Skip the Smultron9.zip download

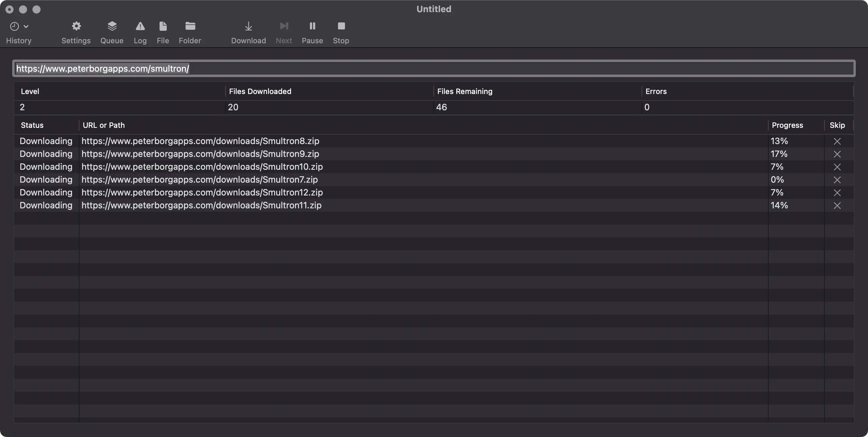[837, 154]
